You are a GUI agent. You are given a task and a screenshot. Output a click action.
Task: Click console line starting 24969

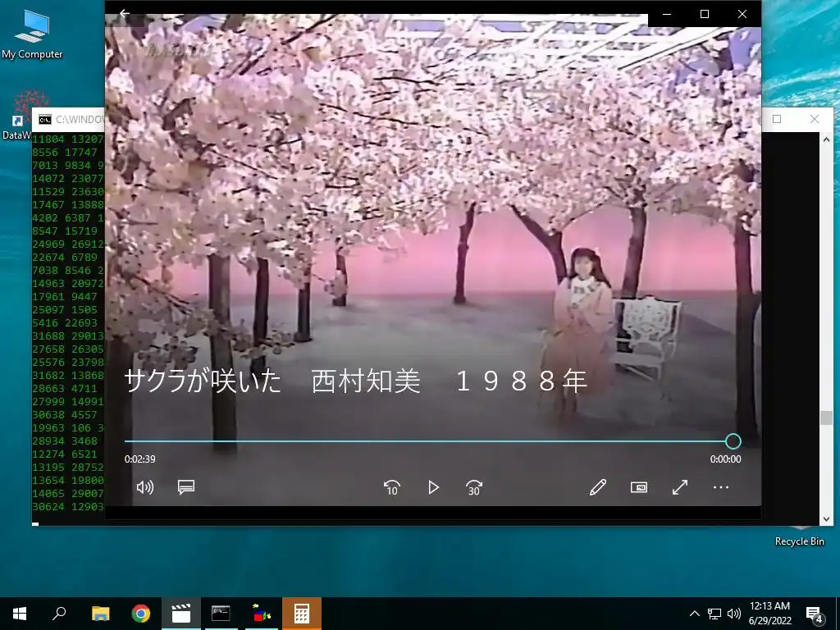[x=68, y=244]
